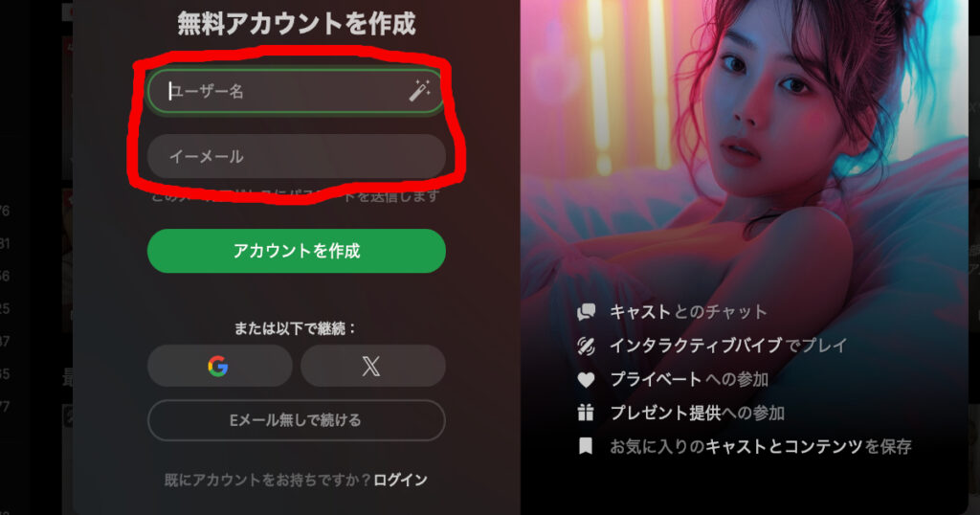Click the プライベートへの参加 feature text
The width and height of the screenshot is (980, 515).
tap(689, 379)
